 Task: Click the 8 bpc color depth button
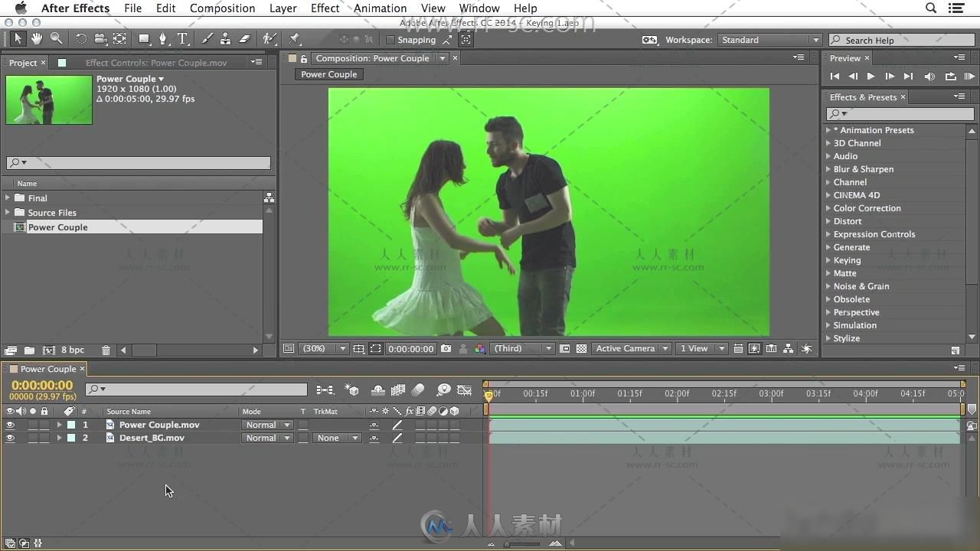(73, 350)
